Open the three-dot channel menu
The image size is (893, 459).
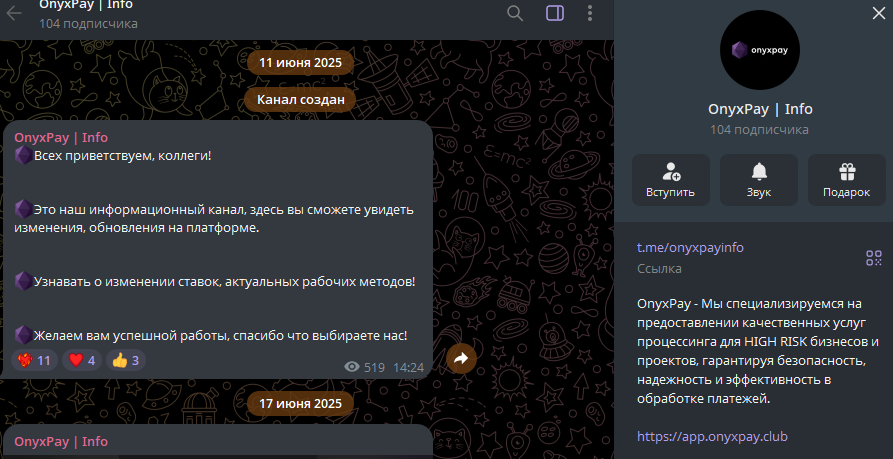pos(590,13)
